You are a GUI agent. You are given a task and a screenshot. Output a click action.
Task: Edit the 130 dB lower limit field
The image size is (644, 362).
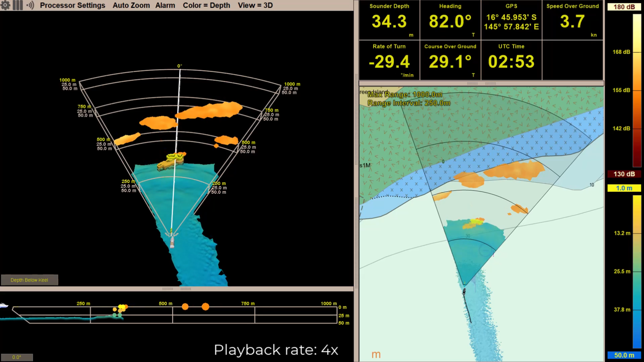(624, 174)
